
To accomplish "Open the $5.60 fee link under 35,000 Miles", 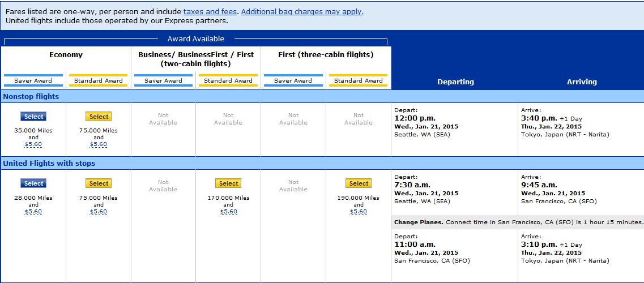I will coord(33,144).
